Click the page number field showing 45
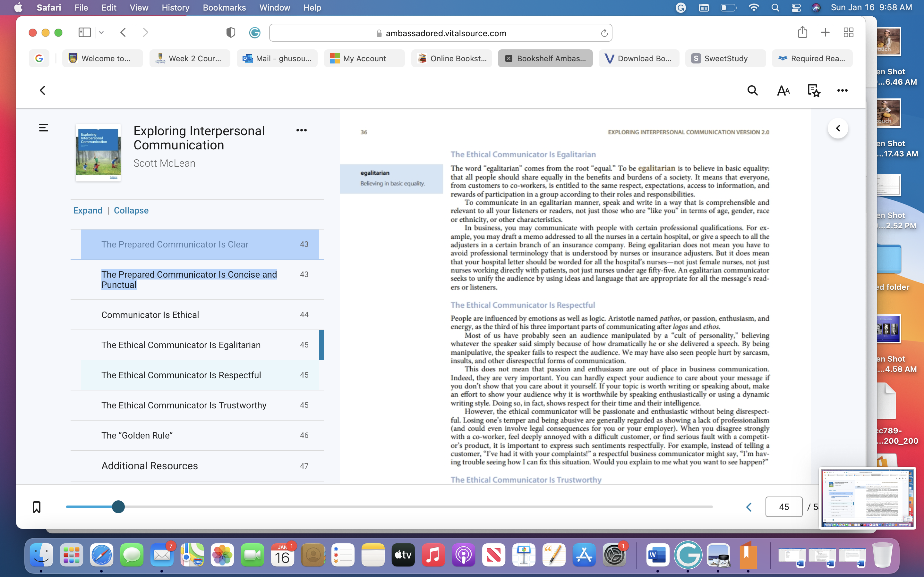Screen dimensions: 924x577 (783, 507)
